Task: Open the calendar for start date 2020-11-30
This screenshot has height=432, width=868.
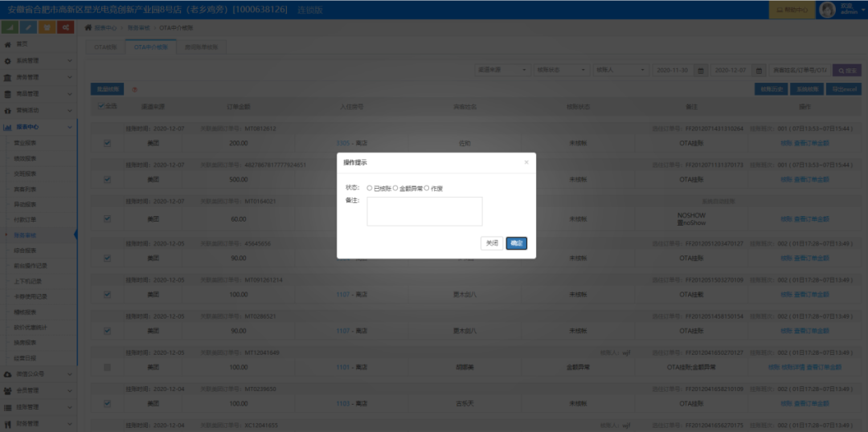Action: 700,70
